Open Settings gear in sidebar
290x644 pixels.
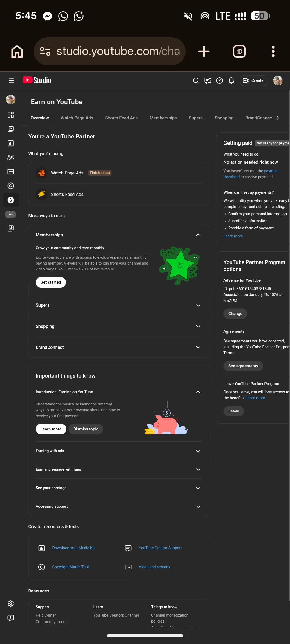coord(11,603)
